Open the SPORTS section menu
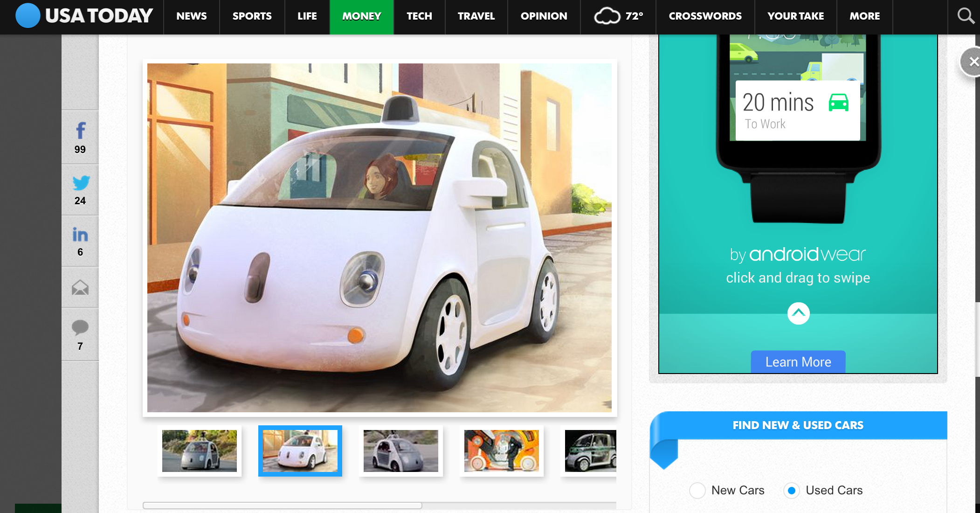This screenshot has height=513, width=980. 252,16
